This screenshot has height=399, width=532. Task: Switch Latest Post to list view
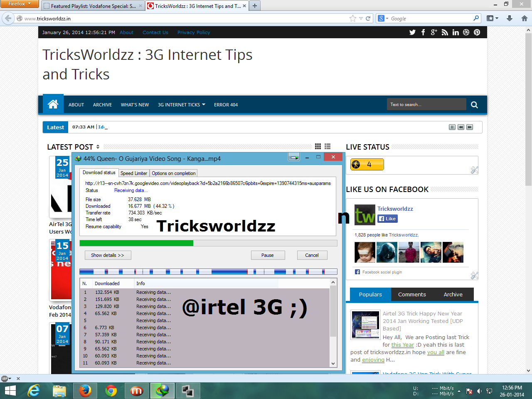[328, 146]
